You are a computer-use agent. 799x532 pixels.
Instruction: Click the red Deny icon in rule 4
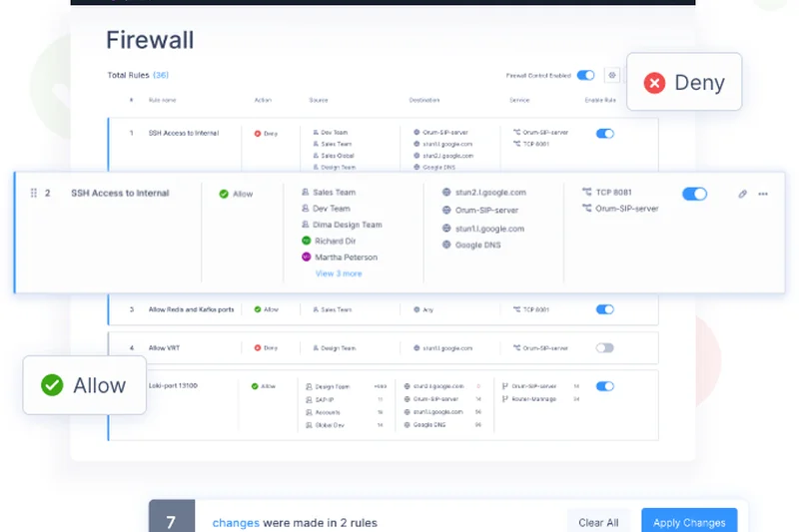(x=258, y=348)
